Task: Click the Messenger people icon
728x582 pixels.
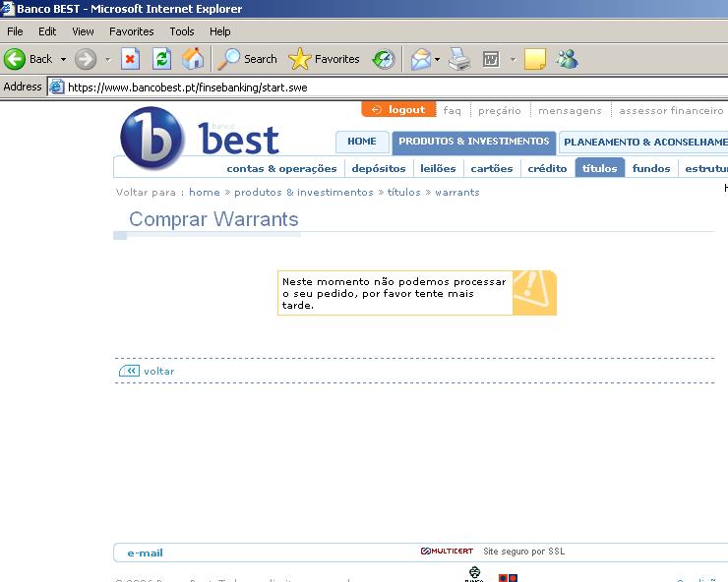Action: pyautogui.click(x=567, y=59)
